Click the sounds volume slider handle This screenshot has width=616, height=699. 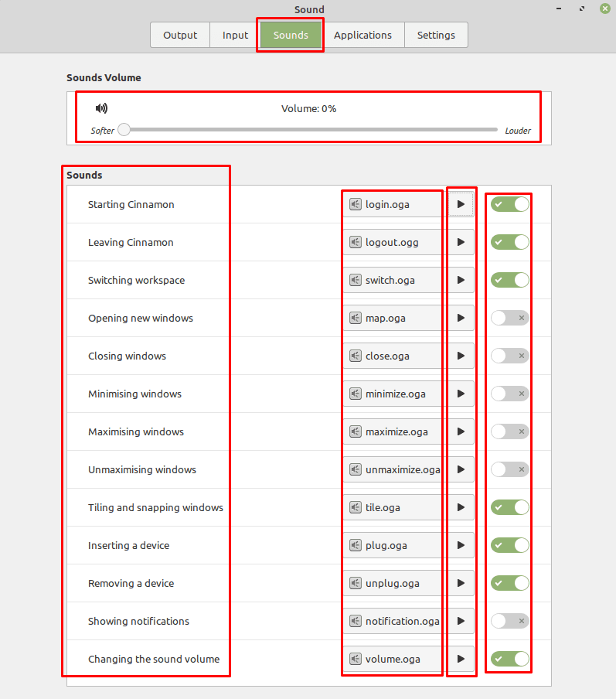tap(124, 130)
